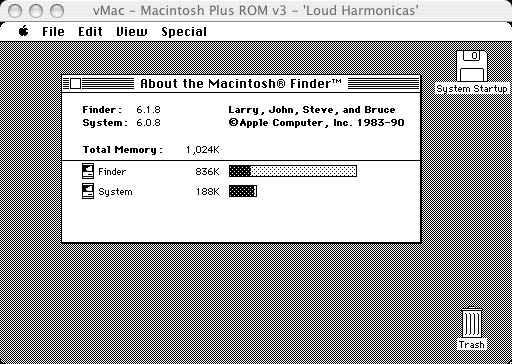The image size is (512, 364).
Task: Select the System Startup floppy disk icon
Action: pyautogui.click(x=472, y=66)
